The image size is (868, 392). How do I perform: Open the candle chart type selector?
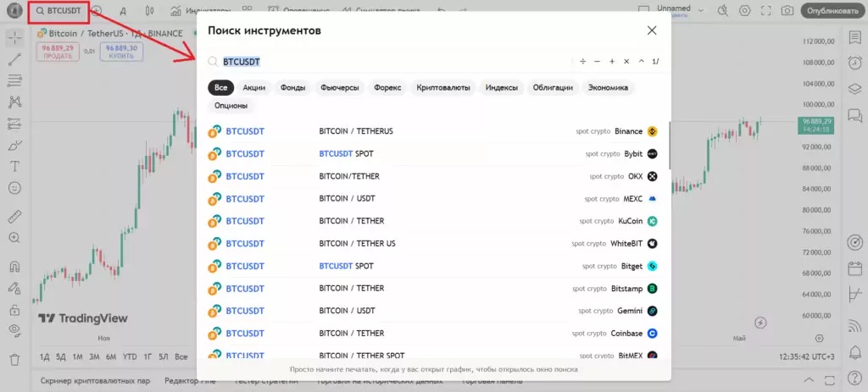pyautogui.click(x=149, y=10)
